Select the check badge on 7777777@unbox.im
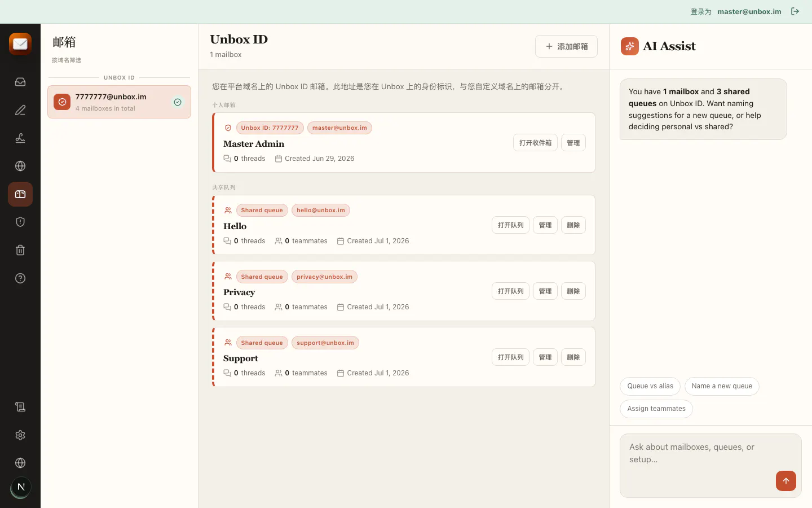Image resolution: width=812 pixels, height=508 pixels. click(178, 102)
